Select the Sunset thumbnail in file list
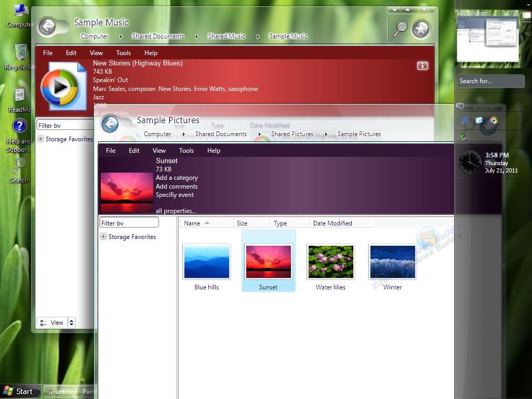The width and height of the screenshot is (532, 399). pos(269,261)
